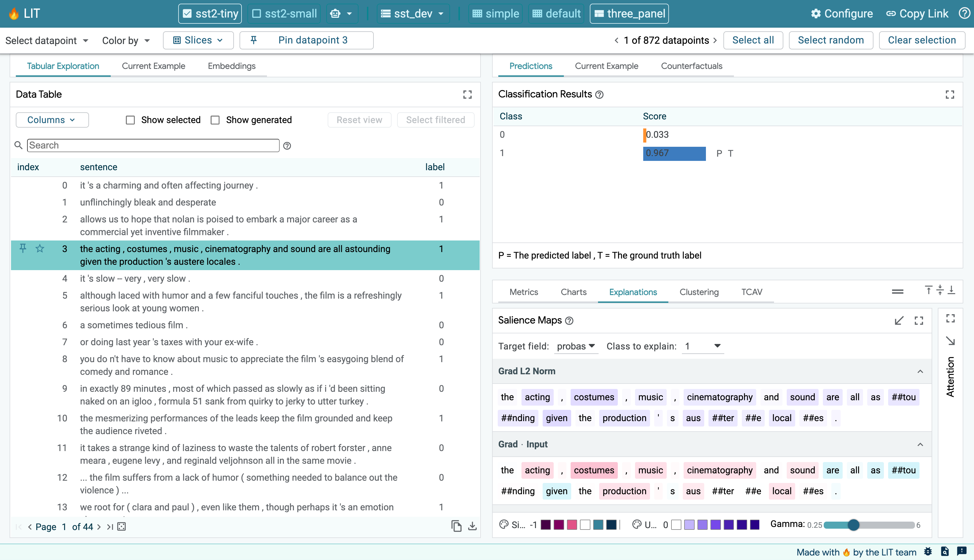Copy table contents to clipboard
Viewport: 974px width, 560px height.
click(456, 526)
